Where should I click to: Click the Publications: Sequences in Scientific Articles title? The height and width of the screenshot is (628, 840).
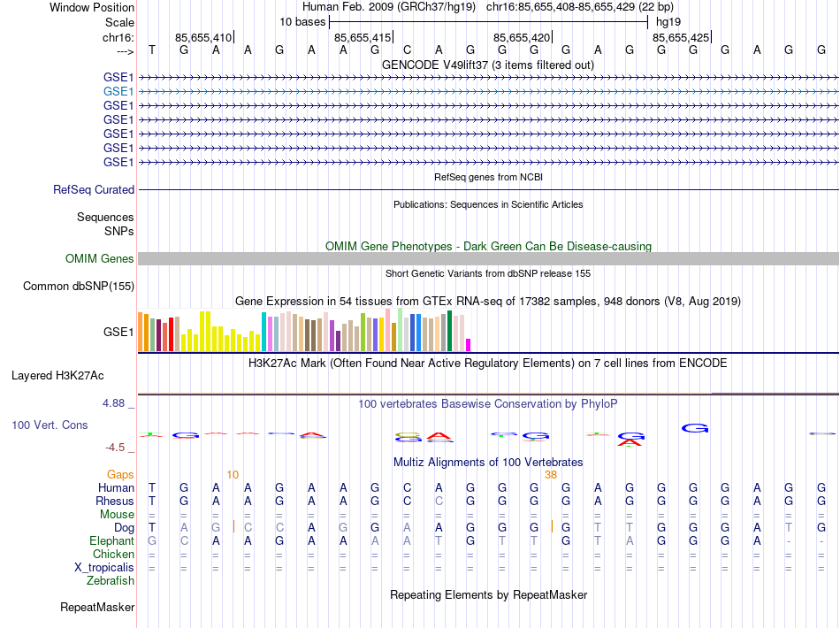click(487, 204)
